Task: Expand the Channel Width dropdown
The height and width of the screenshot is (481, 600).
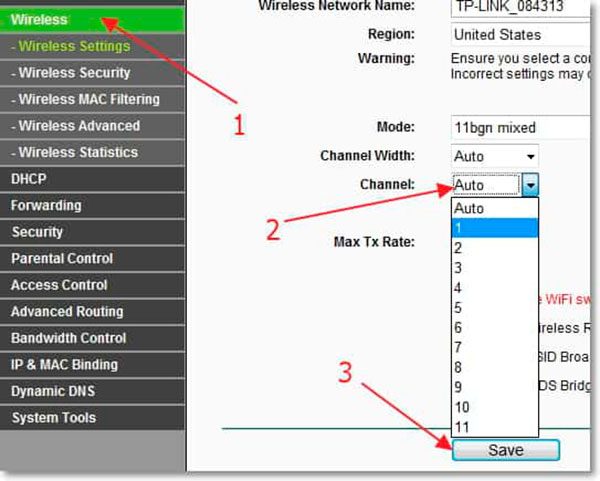Action: point(495,156)
